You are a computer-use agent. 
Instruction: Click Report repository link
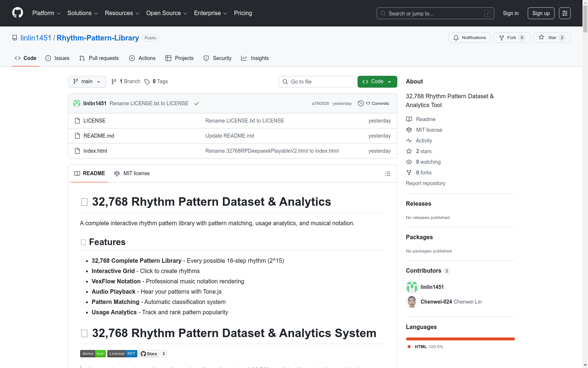[x=426, y=183]
